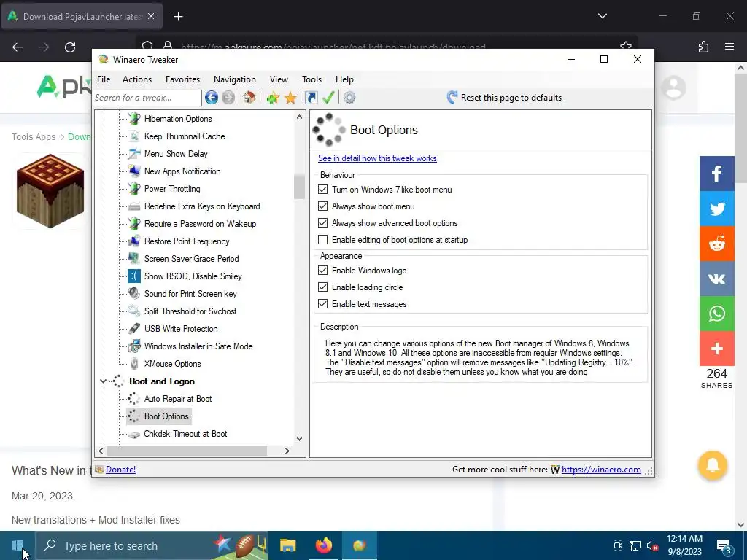This screenshot has height=560, width=747.
Task: Open See in detail how this tweak works link
Action: (x=377, y=158)
